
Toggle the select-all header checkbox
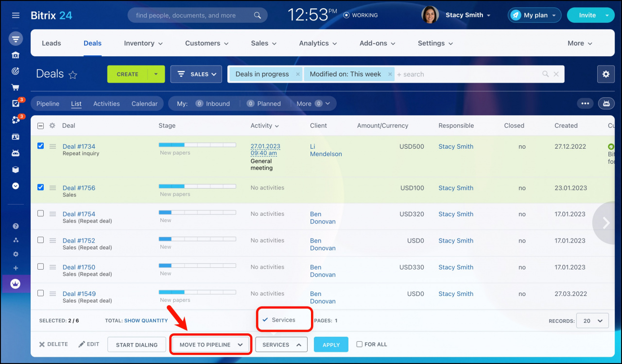click(x=40, y=125)
